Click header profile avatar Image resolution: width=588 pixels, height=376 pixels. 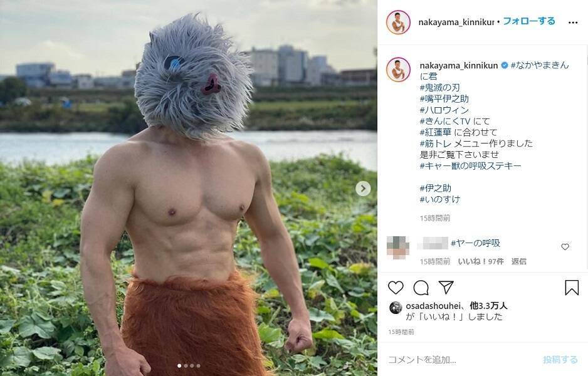[x=398, y=23]
